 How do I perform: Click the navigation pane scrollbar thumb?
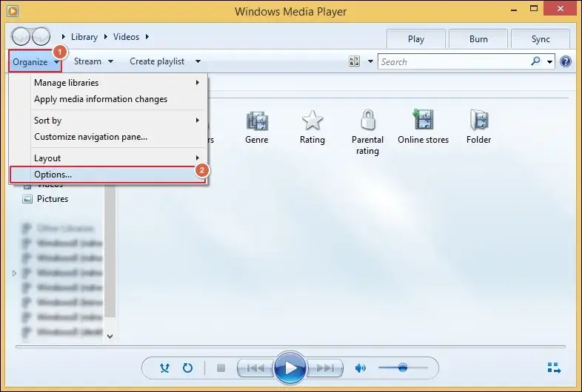click(x=110, y=251)
